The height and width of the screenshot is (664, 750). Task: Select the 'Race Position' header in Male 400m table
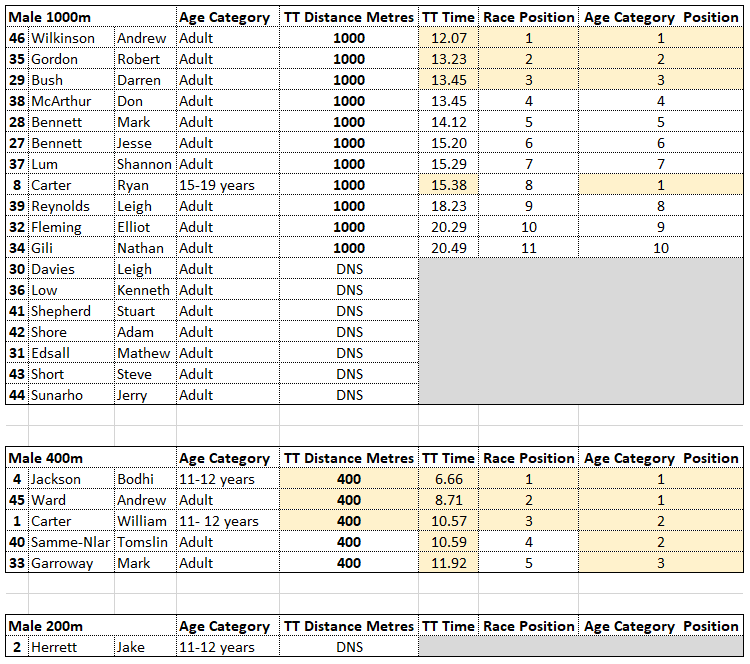click(529, 458)
